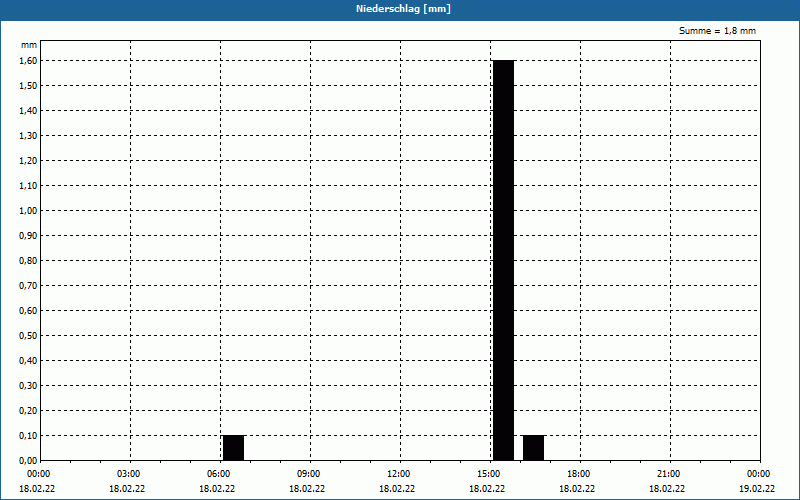
Task: Click the 0,10 y-axis label
Action: (28, 436)
